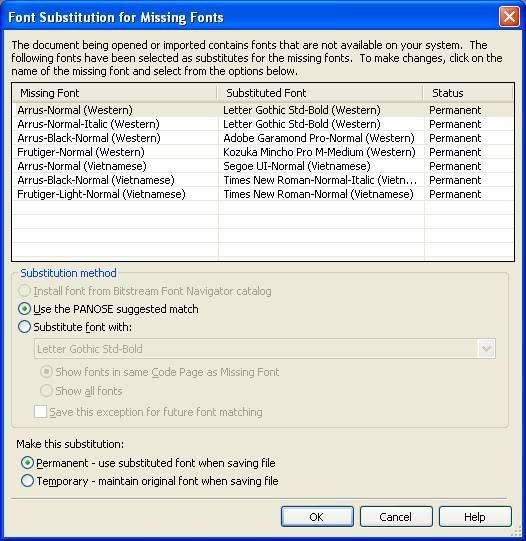Select the Frutiger-Light-Normal (Vietnamese) row
The image size is (526, 541).
point(263,194)
